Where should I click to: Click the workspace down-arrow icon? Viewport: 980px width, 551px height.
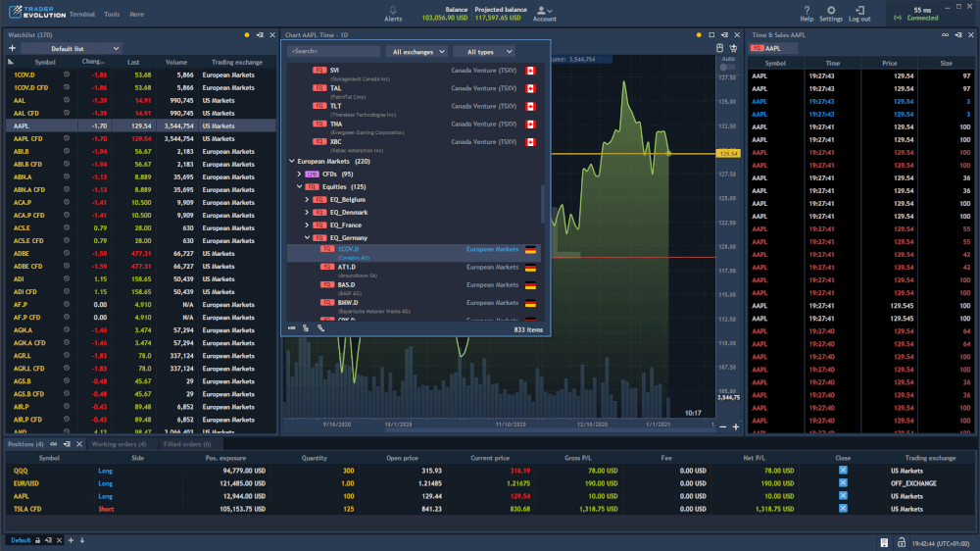tap(82, 540)
